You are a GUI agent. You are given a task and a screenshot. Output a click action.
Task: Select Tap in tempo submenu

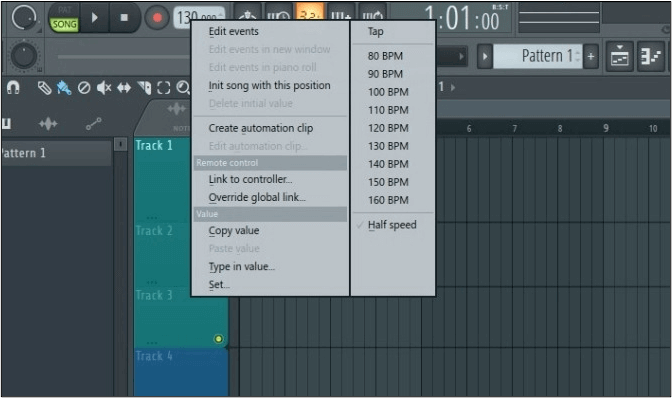pyautogui.click(x=375, y=31)
